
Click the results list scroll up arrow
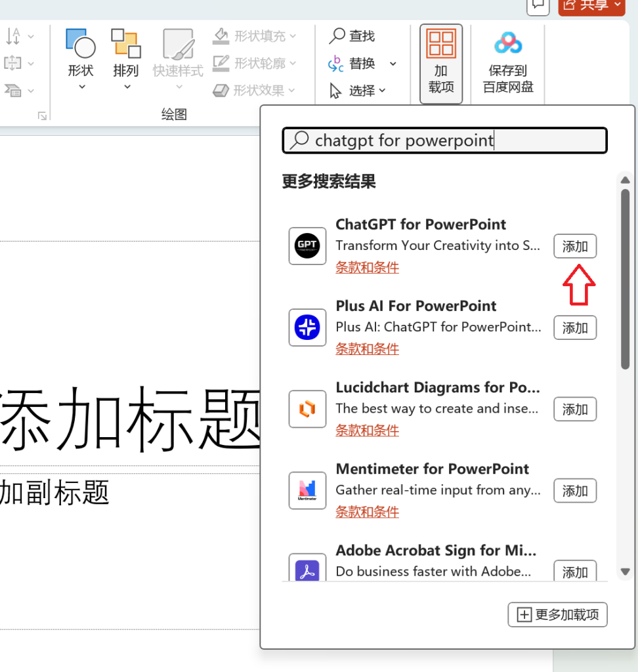coord(625,180)
